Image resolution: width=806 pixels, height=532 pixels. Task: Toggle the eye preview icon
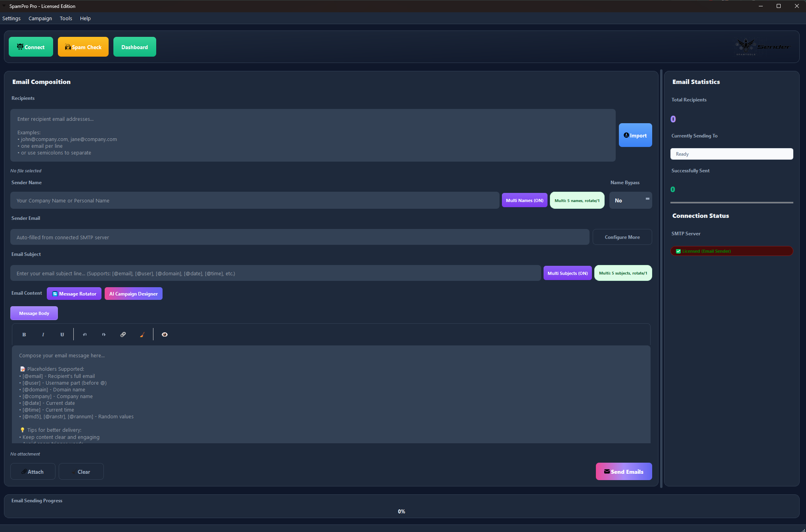(x=165, y=335)
